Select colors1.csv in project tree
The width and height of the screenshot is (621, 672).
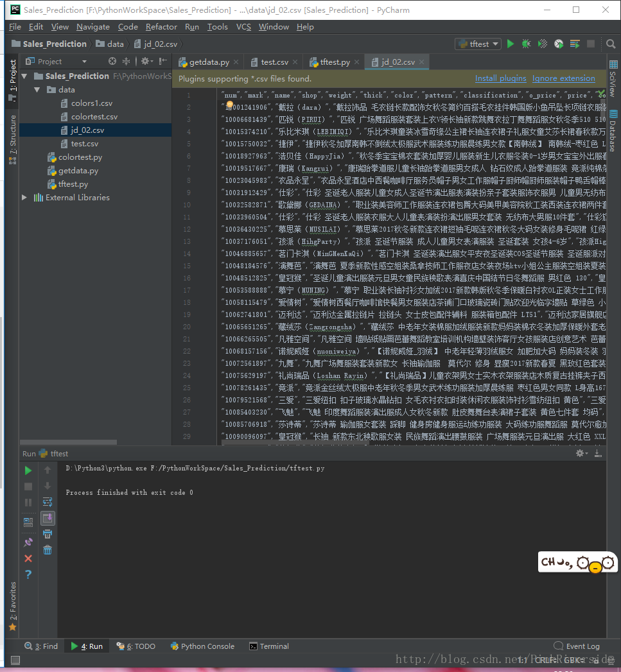click(x=92, y=103)
